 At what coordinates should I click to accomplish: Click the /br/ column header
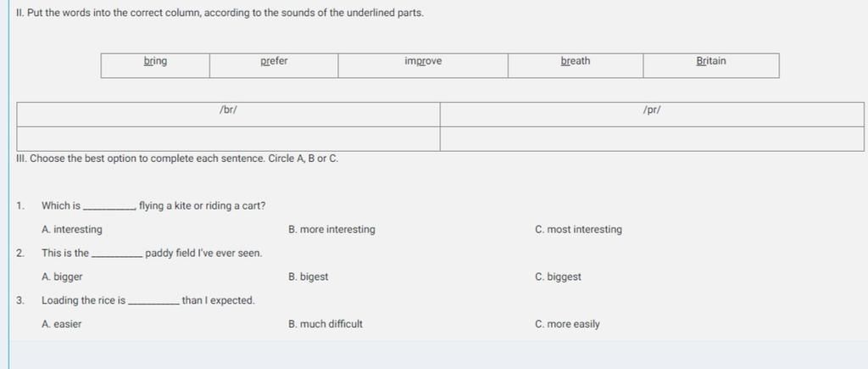[x=229, y=109]
